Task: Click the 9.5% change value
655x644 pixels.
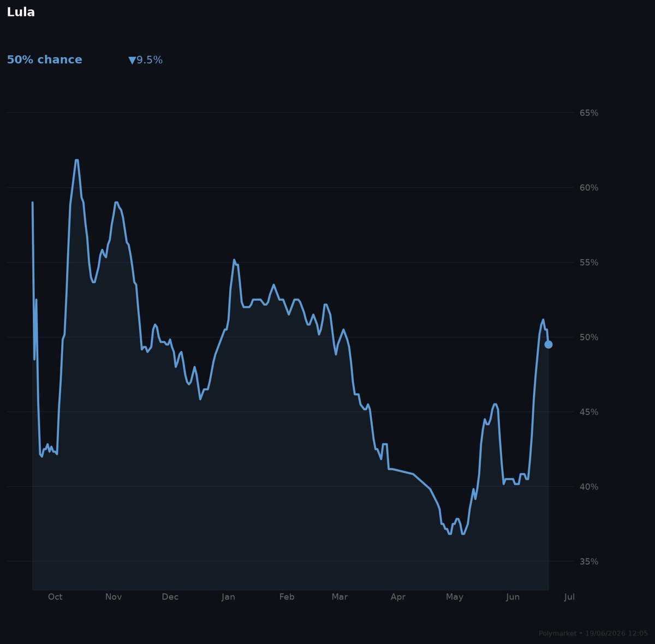Action: click(x=150, y=60)
